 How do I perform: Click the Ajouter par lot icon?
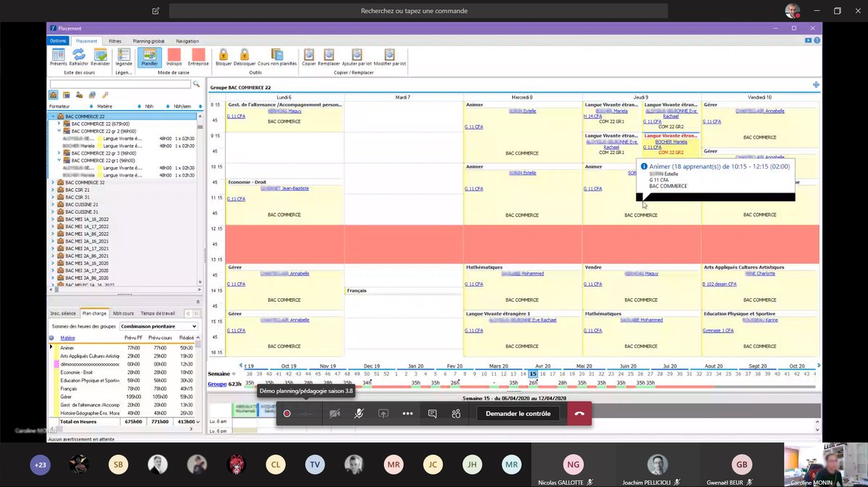(x=355, y=54)
